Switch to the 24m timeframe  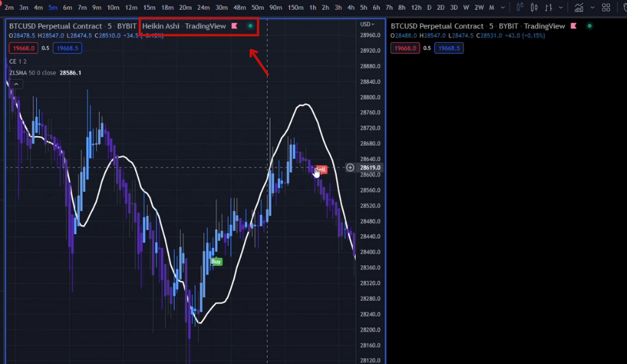[x=203, y=7]
